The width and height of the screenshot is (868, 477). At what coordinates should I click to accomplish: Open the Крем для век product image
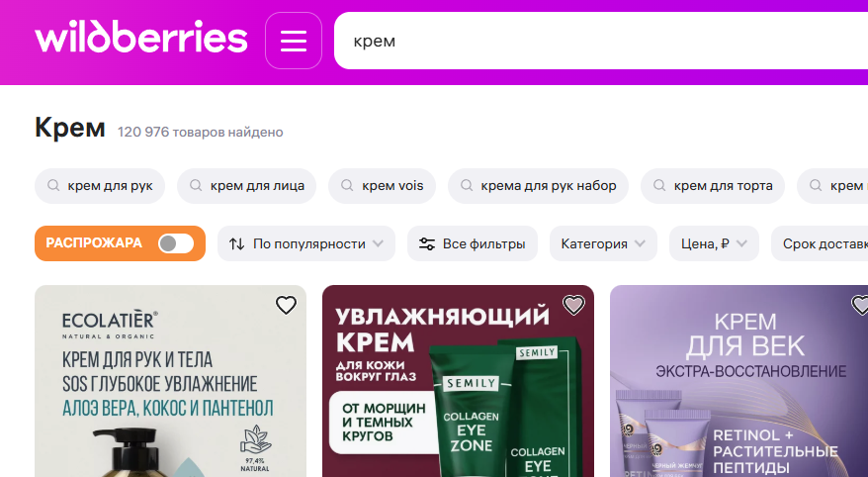tap(739, 381)
